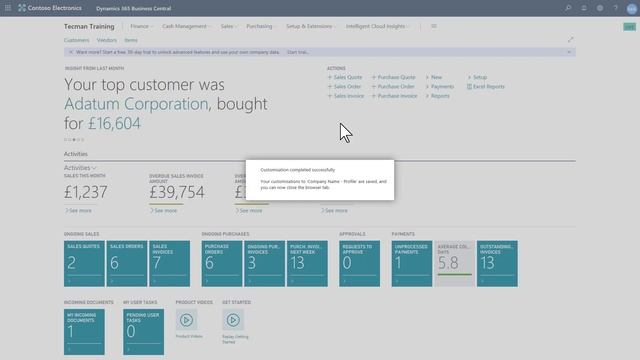
Task: Open the Requests to Approve tile
Action: pyautogui.click(x=359, y=263)
